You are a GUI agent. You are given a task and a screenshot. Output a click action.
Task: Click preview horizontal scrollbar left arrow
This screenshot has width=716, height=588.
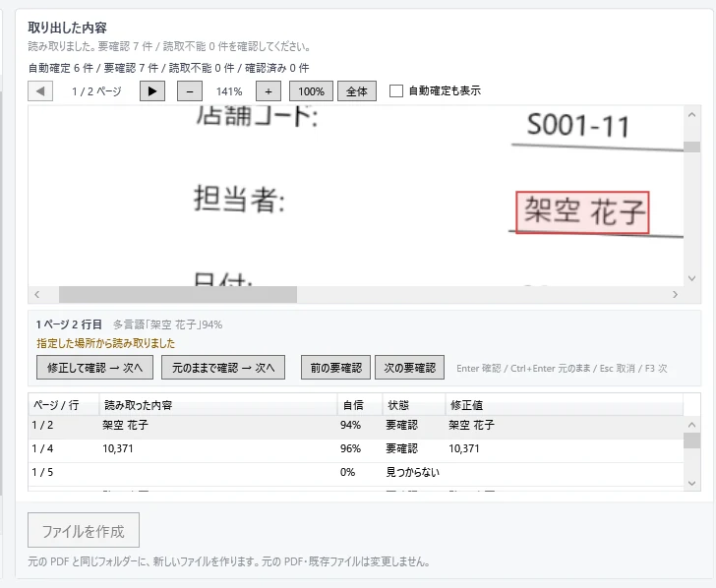(x=37, y=294)
